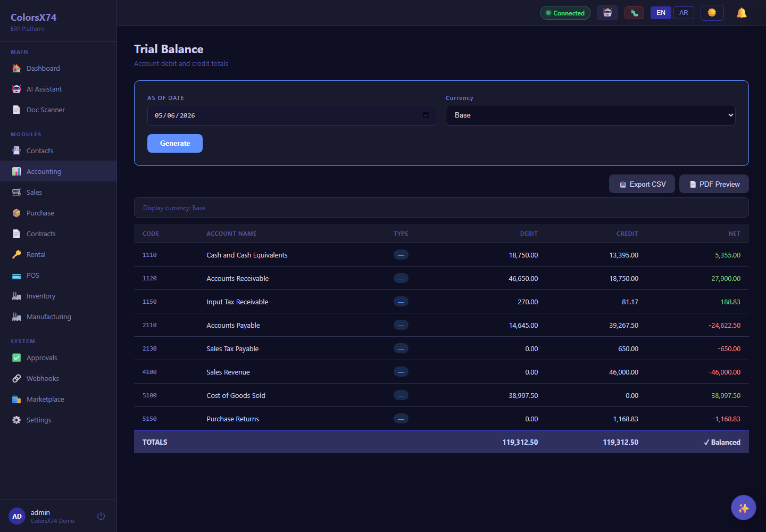Image resolution: width=766 pixels, height=532 pixels.
Task: Click the Approvals green check icon
Action: 16,358
